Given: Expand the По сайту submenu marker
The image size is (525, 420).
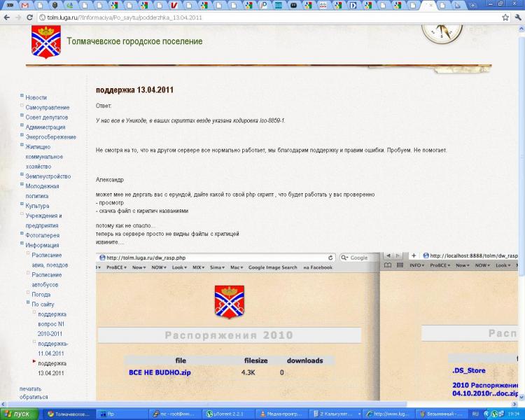Looking at the screenshot, I should click(x=28, y=303).
